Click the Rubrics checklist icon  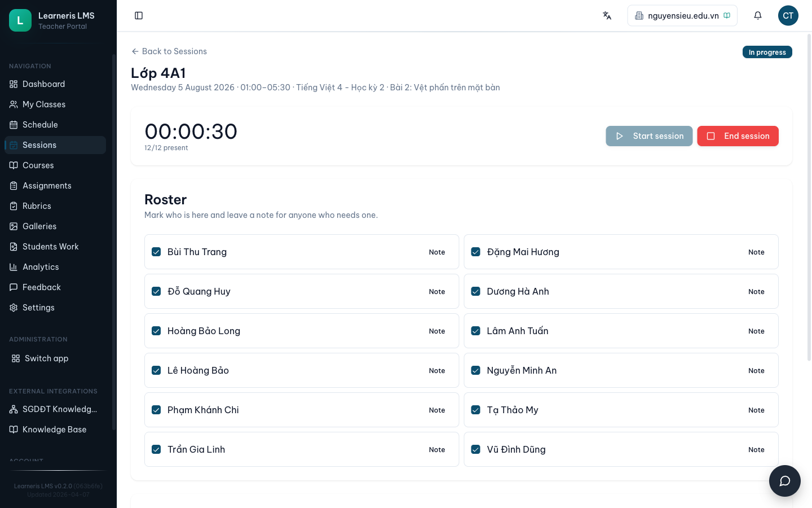(14, 206)
